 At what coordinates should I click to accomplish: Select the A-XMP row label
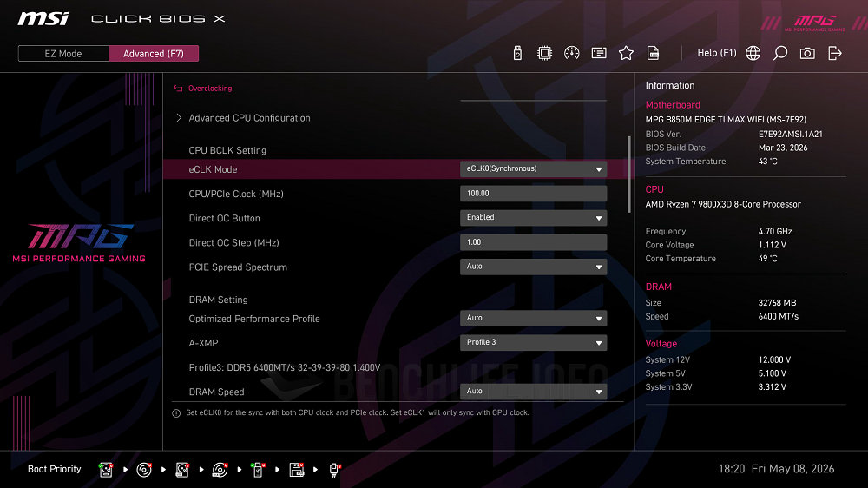point(203,343)
